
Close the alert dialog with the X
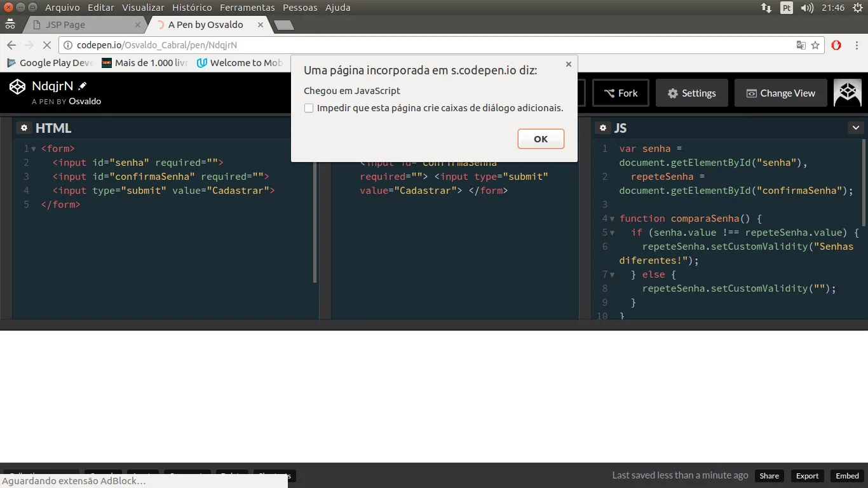tap(568, 64)
